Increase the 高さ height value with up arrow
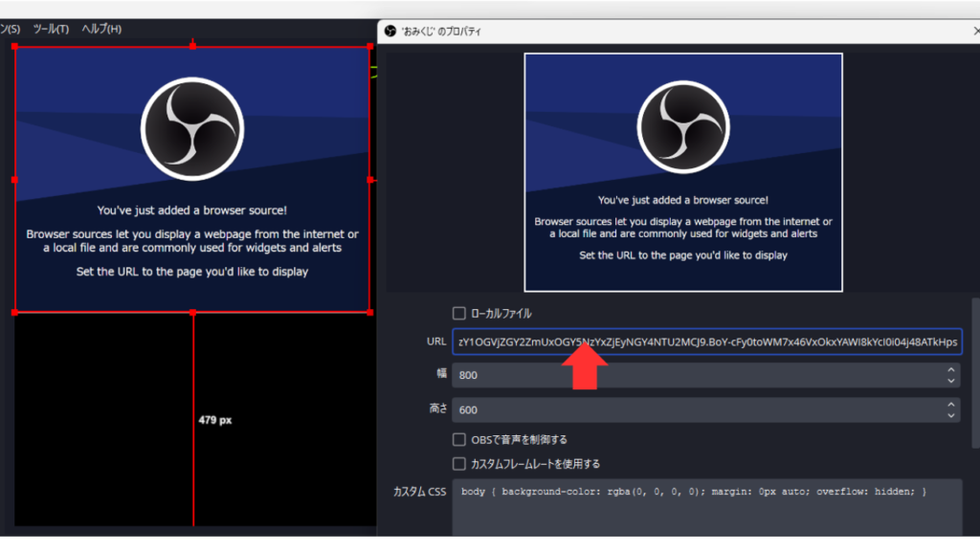The height and width of the screenshot is (551, 980). (x=950, y=405)
